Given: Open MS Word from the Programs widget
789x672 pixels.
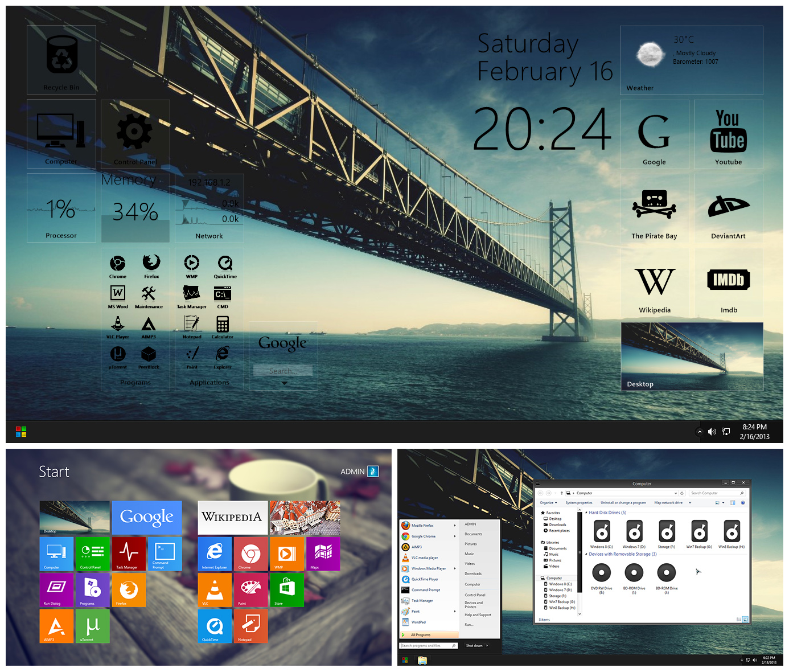Looking at the screenshot, I should click(118, 297).
